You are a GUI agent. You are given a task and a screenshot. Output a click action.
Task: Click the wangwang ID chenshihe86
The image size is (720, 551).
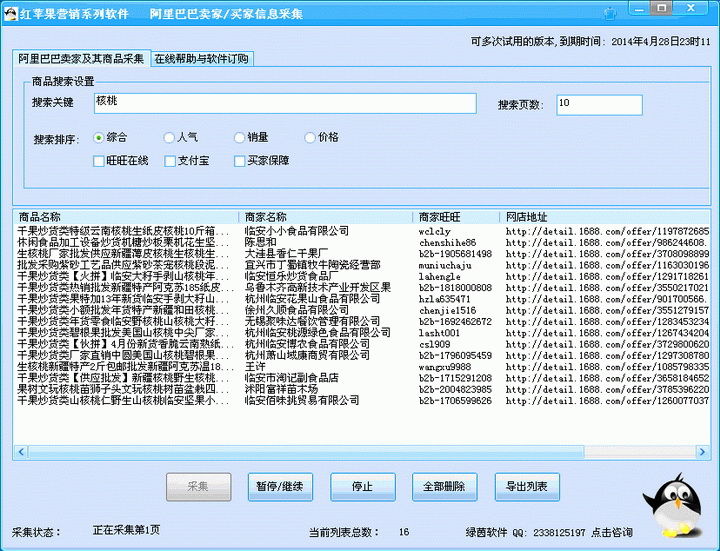click(447, 242)
